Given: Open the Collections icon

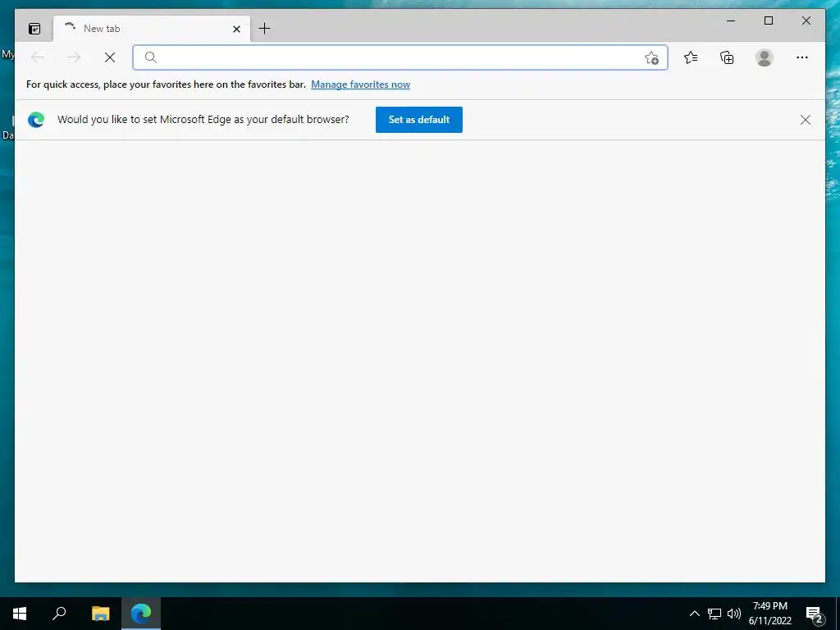Looking at the screenshot, I should [x=727, y=57].
